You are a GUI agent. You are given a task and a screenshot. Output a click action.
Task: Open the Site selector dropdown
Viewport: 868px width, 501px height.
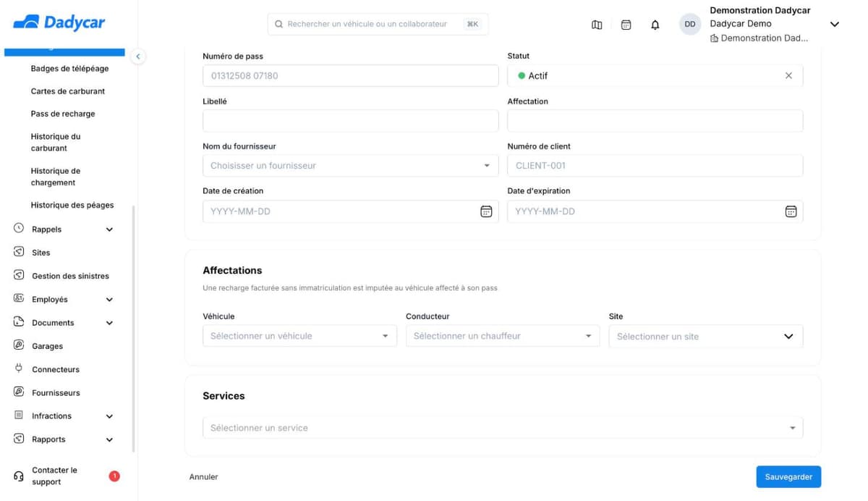pos(706,336)
